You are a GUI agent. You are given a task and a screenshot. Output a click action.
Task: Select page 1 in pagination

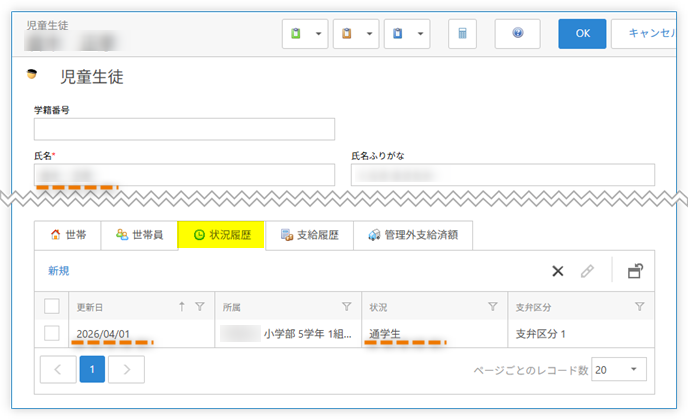click(x=92, y=370)
